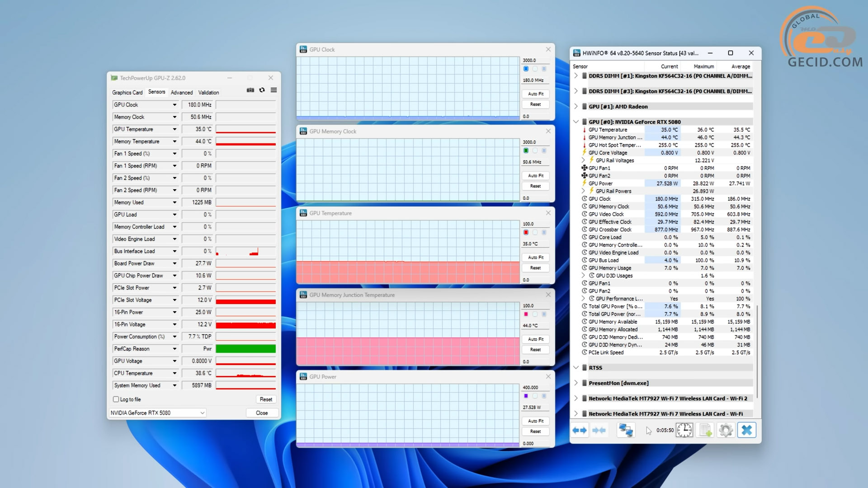Click the GPU Clock graph window icon
868x488 pixels.
click(x=303, y=49)
